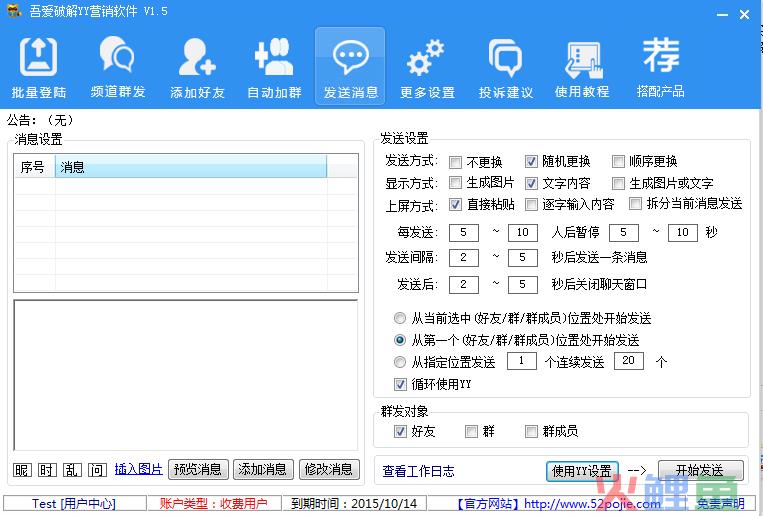Click the 乱 random characters insert button
The width and height of the screenshot is (763, 516).
[73, 470]
